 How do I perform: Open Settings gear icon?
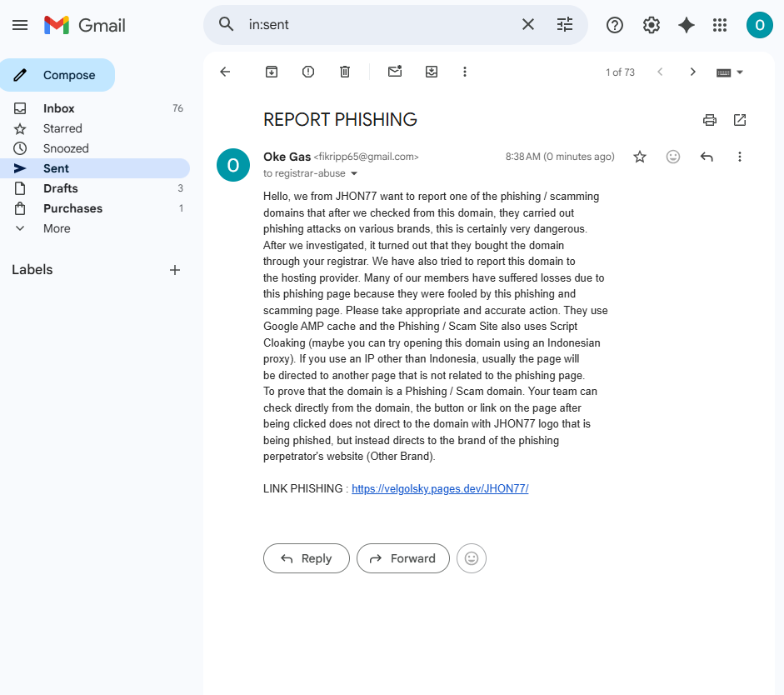[651, 25]
